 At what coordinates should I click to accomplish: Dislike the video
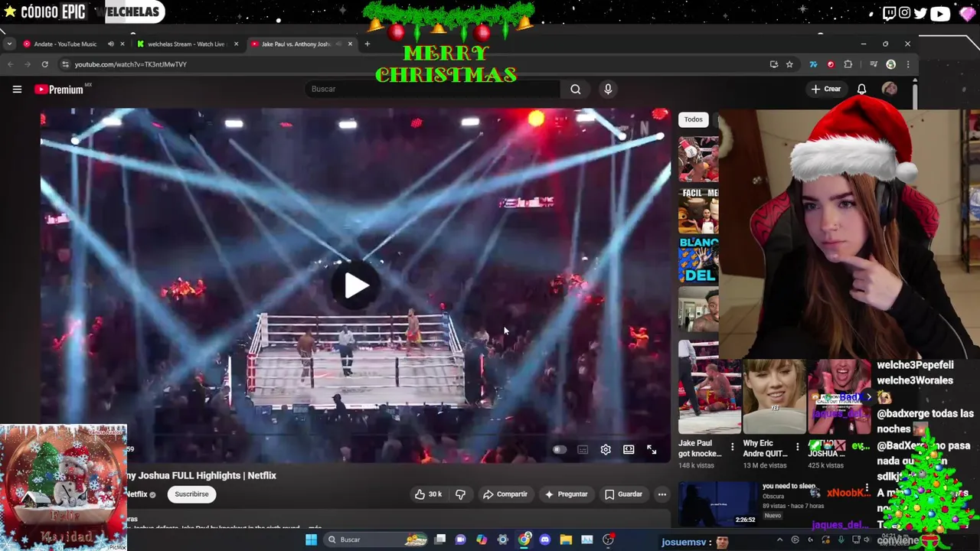pos(460,494)
